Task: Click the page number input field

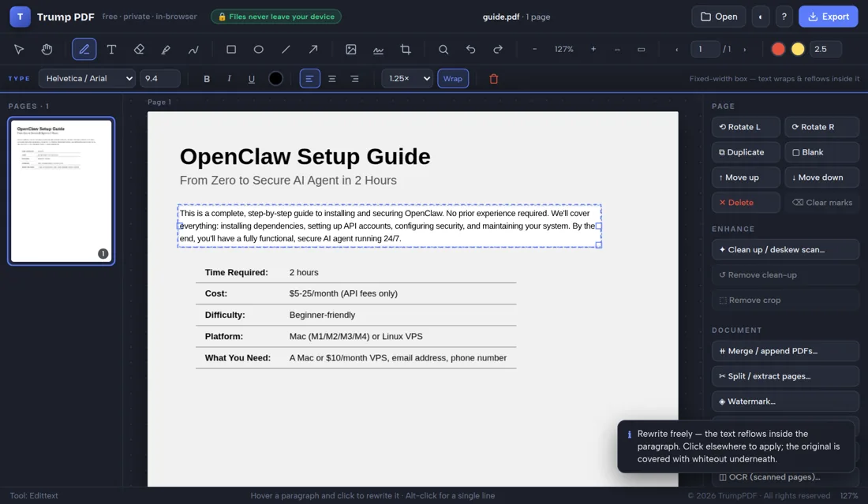Action: (x=705, y=49)
